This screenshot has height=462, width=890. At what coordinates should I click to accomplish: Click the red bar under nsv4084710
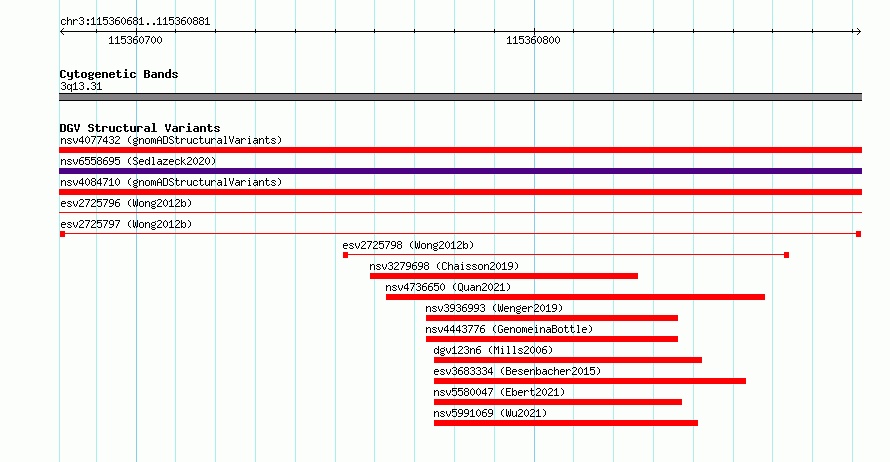460,192
